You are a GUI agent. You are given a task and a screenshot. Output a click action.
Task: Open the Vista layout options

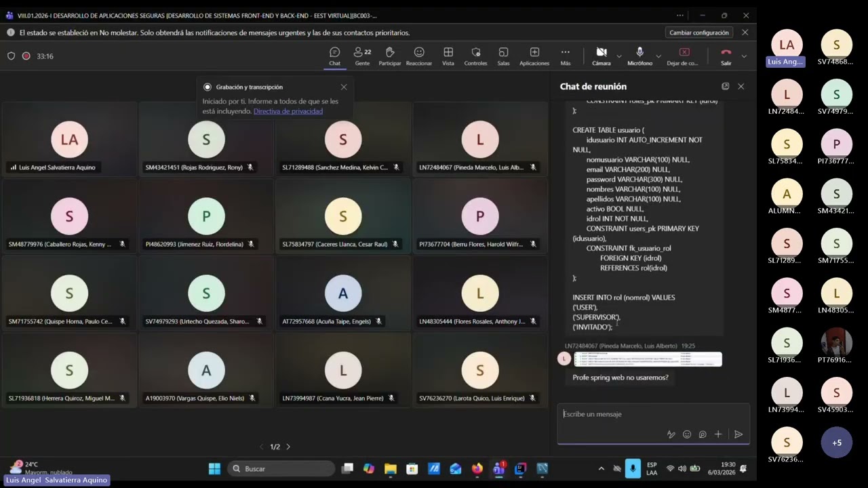448,56
